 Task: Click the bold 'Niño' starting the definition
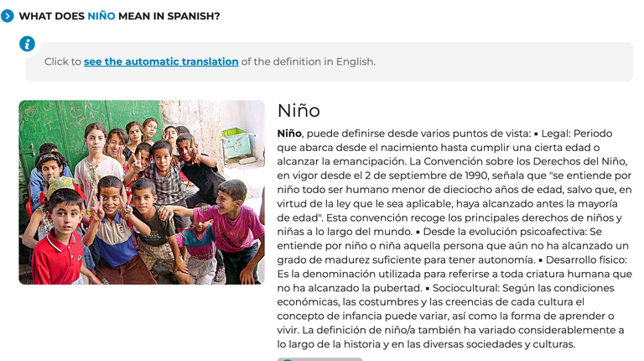point(289,133)
